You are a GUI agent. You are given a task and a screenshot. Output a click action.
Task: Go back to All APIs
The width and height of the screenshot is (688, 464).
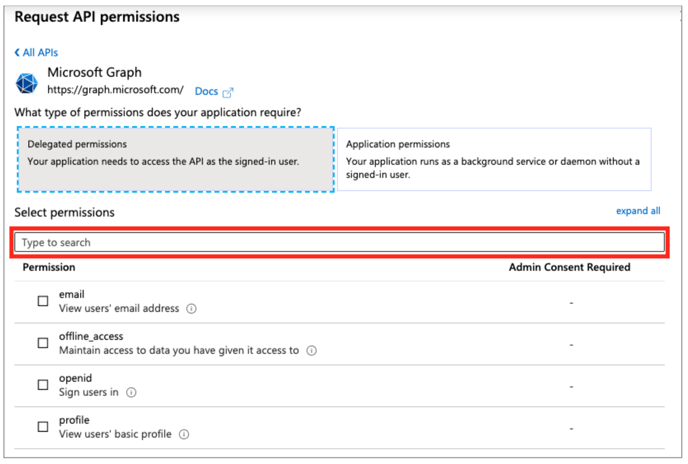[38, 52]
